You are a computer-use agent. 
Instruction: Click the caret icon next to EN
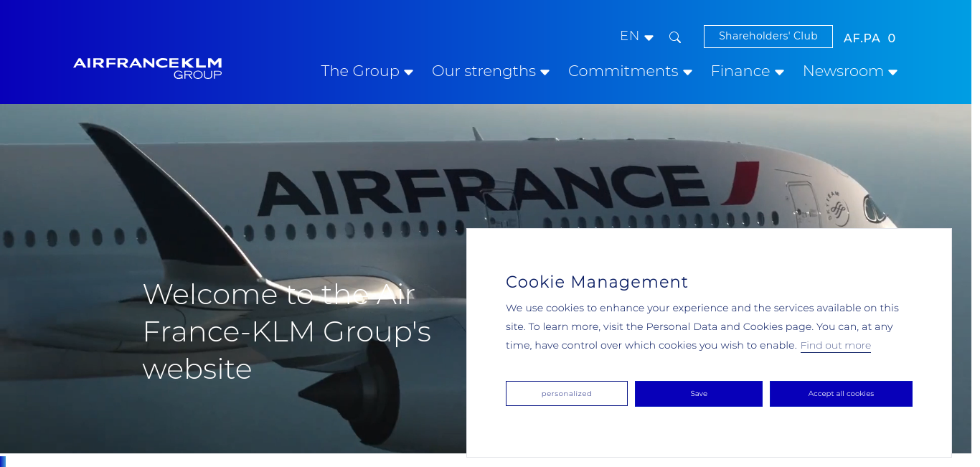pyautogui.click(x=649, y=38)
